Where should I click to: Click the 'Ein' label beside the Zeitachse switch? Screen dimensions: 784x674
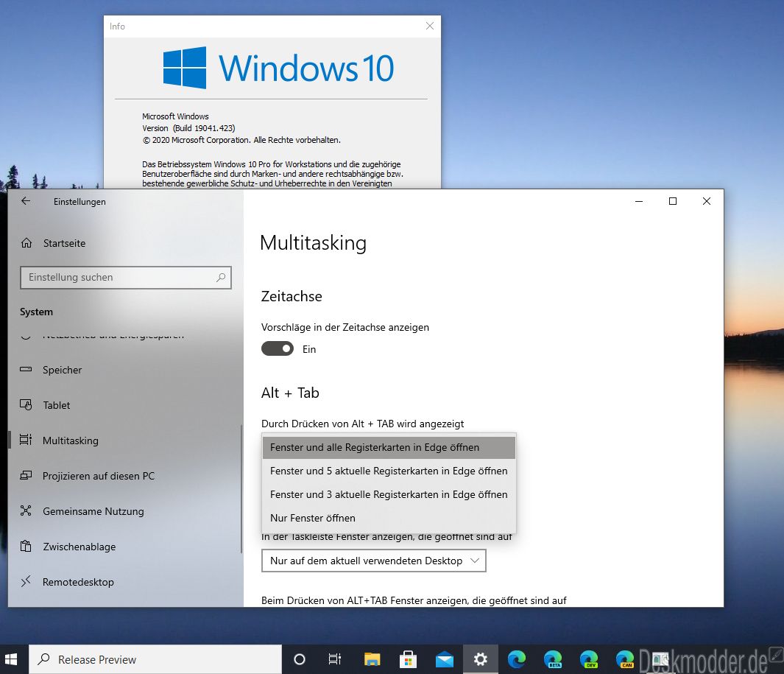coord(309,349)
